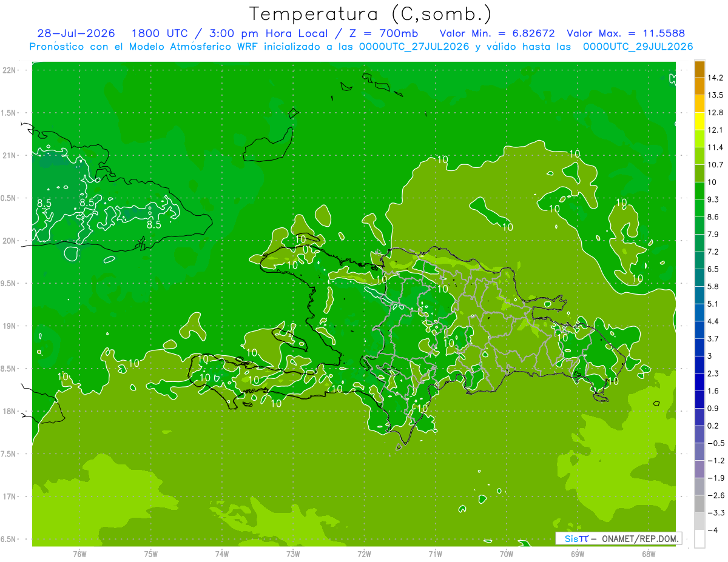This screenshot has width=728, height=562.
Task: Click the '69W' longitude axis label
Action: point(578,554)
